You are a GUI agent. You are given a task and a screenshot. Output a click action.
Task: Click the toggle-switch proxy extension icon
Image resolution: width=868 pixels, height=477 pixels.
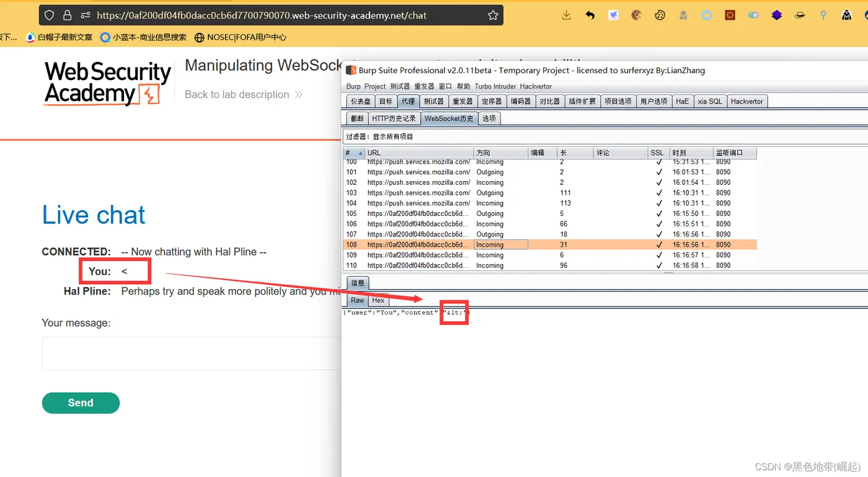[x=753, y=16]
